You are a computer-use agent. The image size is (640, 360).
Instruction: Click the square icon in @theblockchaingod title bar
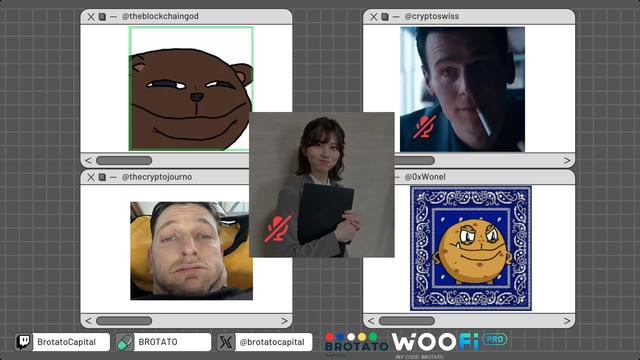click(x=102, y=17)
